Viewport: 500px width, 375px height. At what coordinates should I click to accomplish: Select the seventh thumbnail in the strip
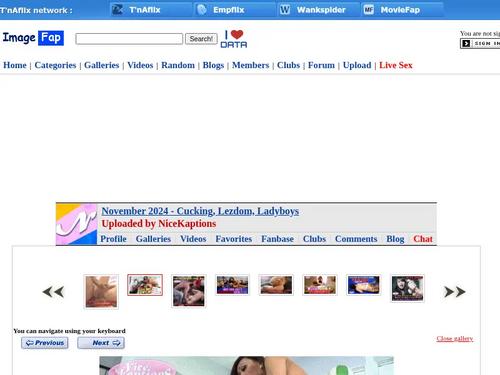364,285
